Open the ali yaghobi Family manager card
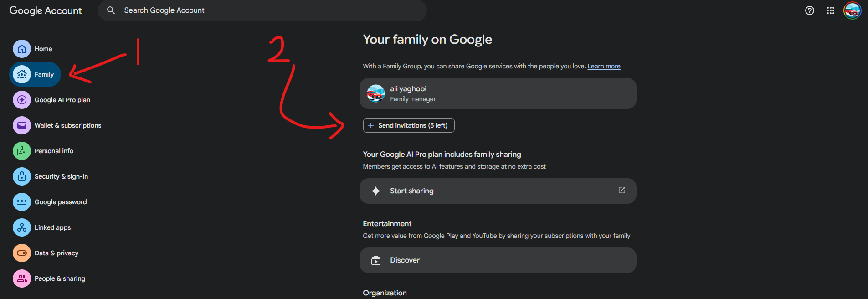 498,93
